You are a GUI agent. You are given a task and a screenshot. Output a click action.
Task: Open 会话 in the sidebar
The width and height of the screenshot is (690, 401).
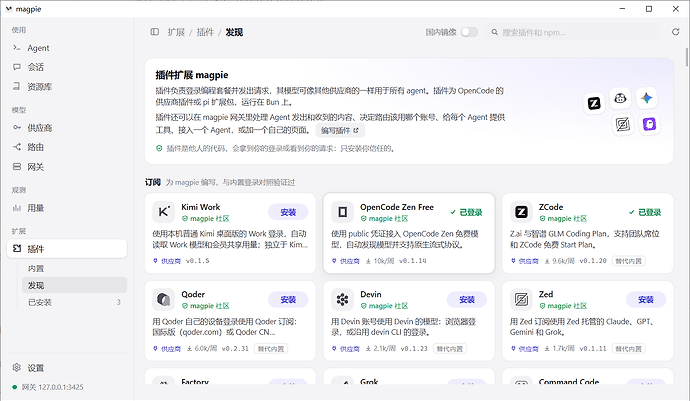67,67
